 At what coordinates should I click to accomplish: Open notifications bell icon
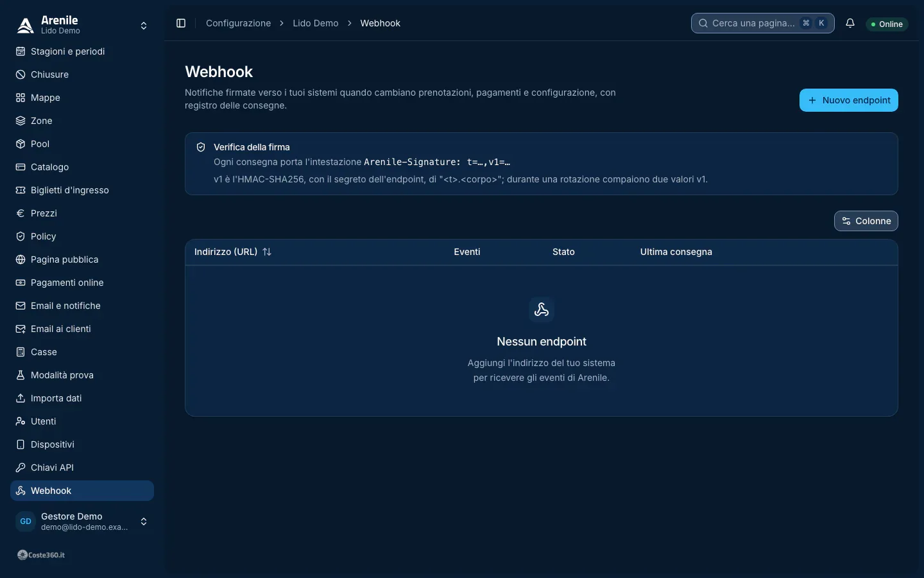850,23
